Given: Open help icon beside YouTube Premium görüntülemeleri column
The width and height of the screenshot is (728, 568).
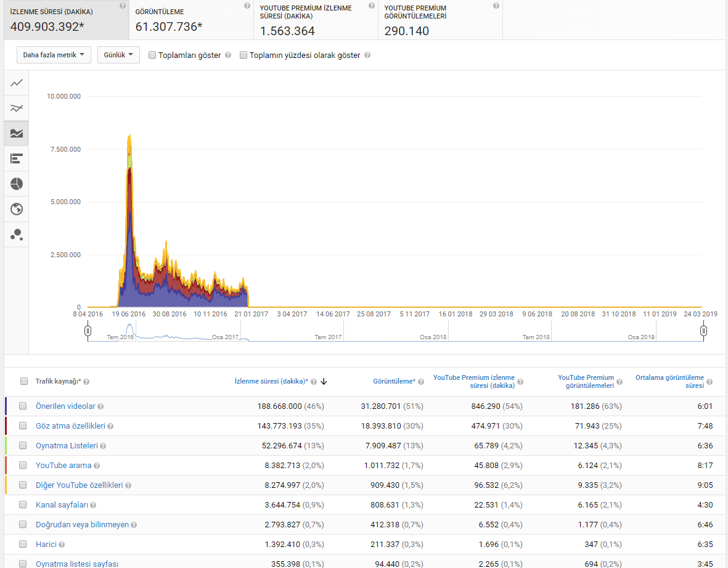Looking at the screenshot, I should 620,382.
